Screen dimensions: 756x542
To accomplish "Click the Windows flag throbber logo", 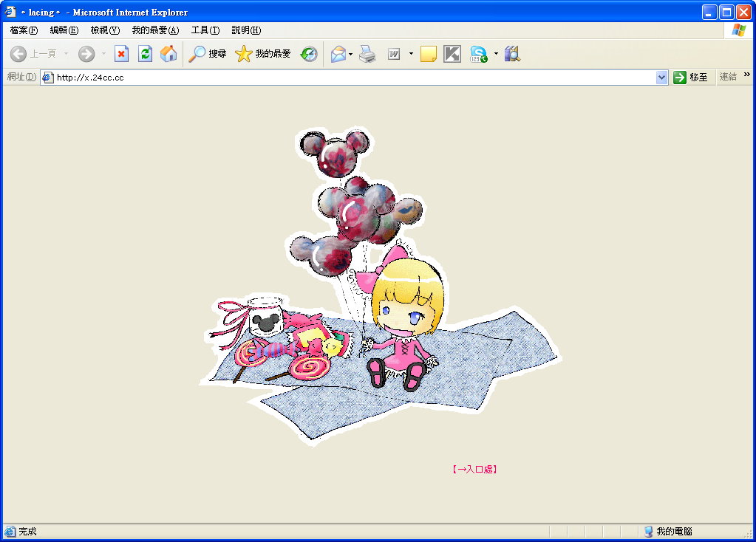I will [x=739, y=30].
